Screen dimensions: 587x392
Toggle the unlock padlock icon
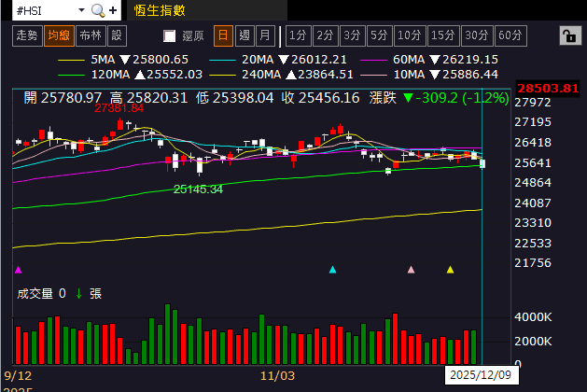[x=570, y=36]
